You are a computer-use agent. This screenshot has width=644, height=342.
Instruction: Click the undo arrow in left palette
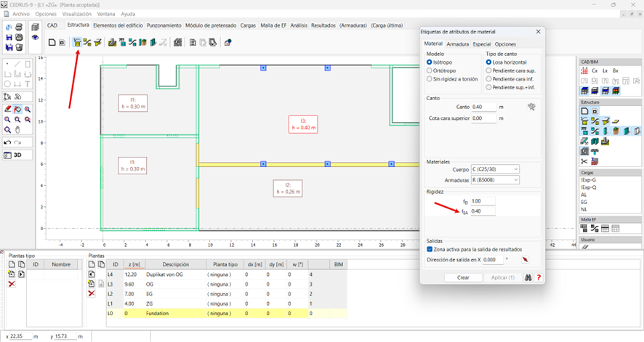pos(7,142)
